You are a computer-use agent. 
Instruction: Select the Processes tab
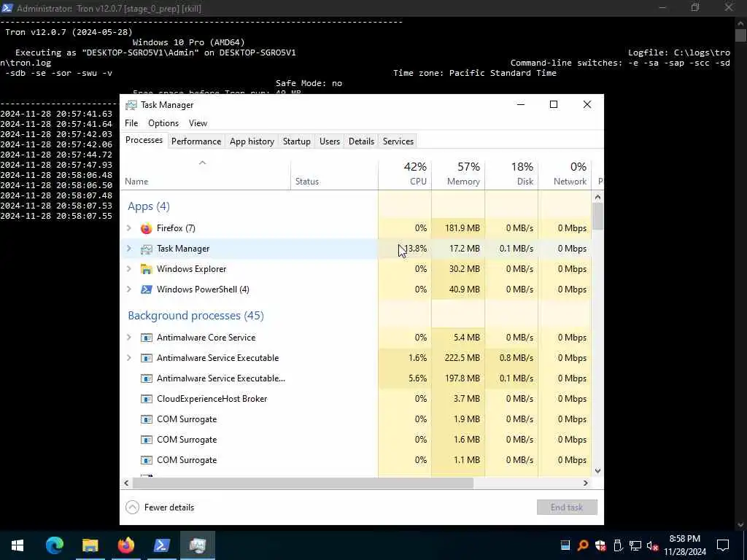click(x=144, y=141)
